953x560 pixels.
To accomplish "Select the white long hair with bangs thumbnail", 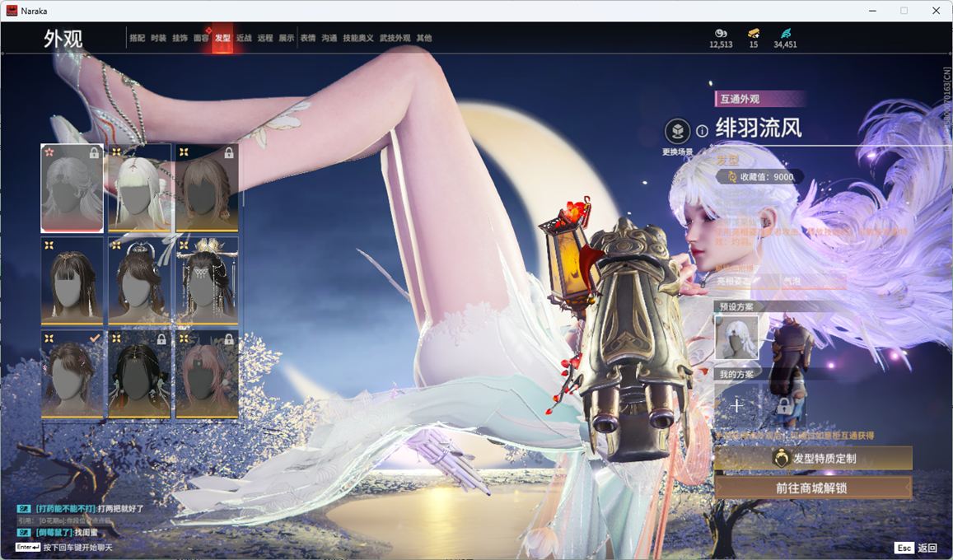I will click(139, 188).
